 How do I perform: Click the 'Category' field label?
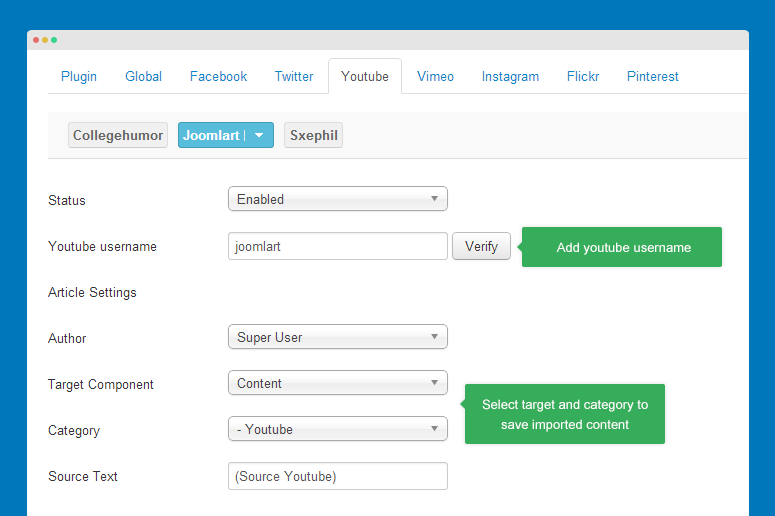pyautogui.click(x=74, y=430)
